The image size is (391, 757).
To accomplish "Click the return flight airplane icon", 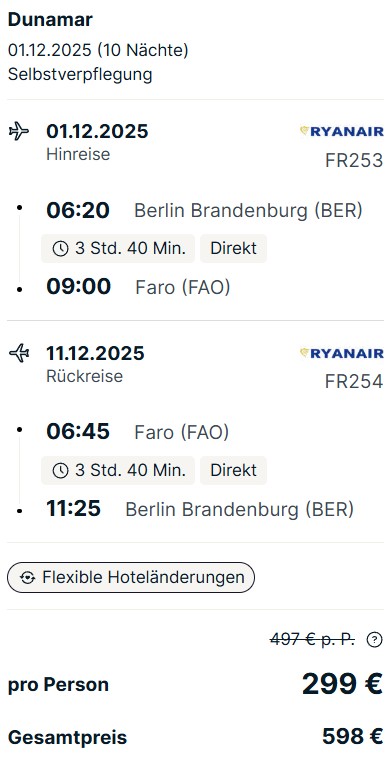I will pos(19,353).
